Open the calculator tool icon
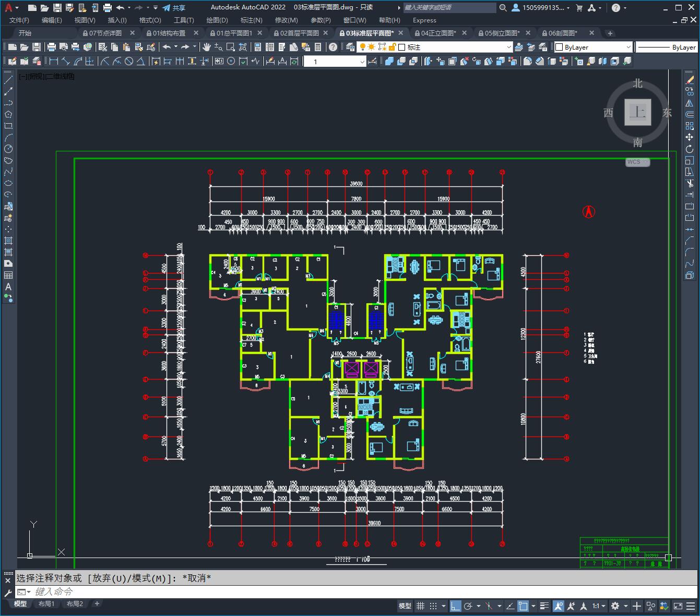 coord(318,47)
